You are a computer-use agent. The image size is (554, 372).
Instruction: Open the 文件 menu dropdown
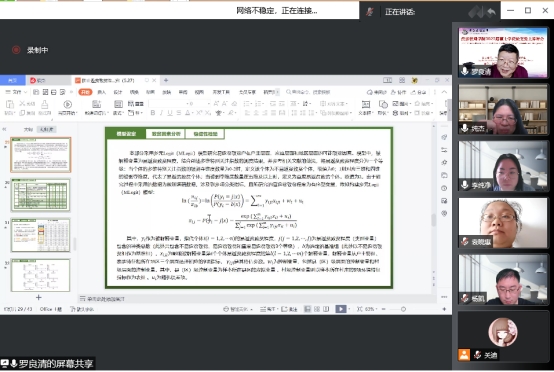coord(16,92)
